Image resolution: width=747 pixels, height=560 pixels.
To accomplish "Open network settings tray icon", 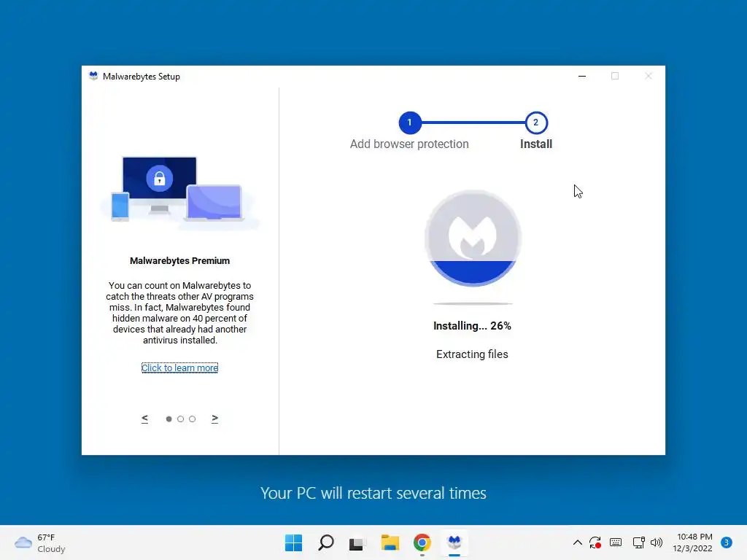I will (x=638, y=542).
